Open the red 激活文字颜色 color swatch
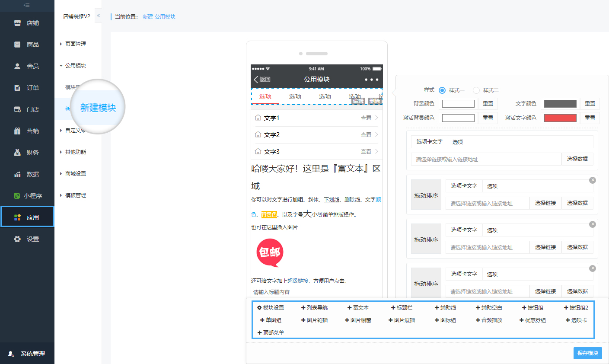 [x=560, y=118]
